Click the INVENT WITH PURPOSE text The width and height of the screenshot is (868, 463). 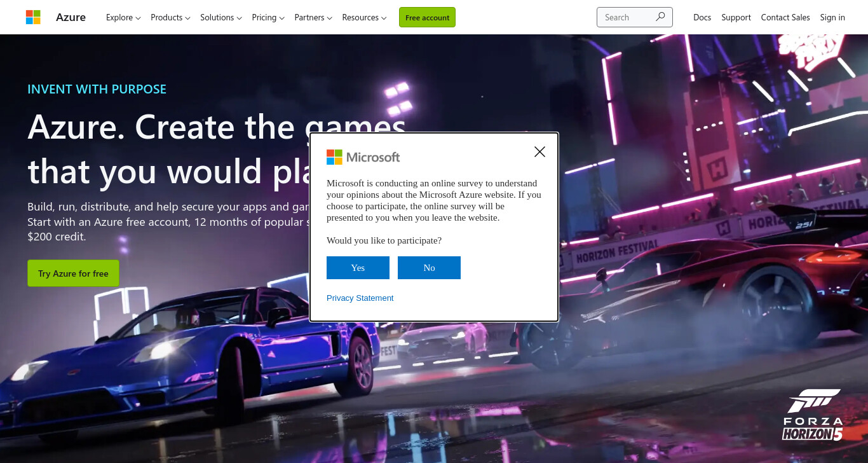(97, 89)
